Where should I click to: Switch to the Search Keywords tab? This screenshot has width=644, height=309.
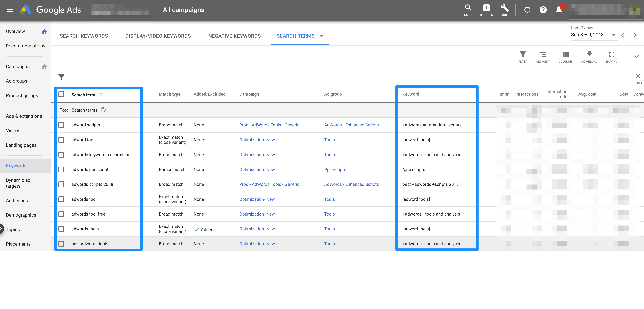84,36
